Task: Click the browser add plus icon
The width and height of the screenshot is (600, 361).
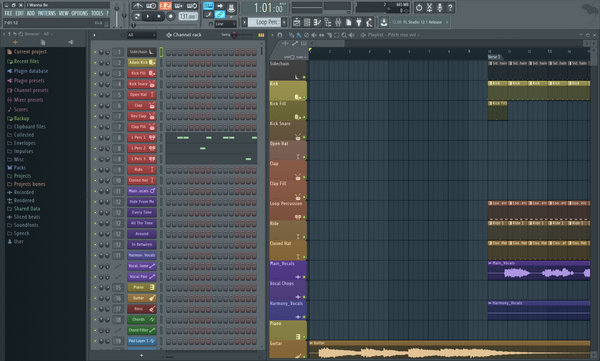Action: click(15, 42)
